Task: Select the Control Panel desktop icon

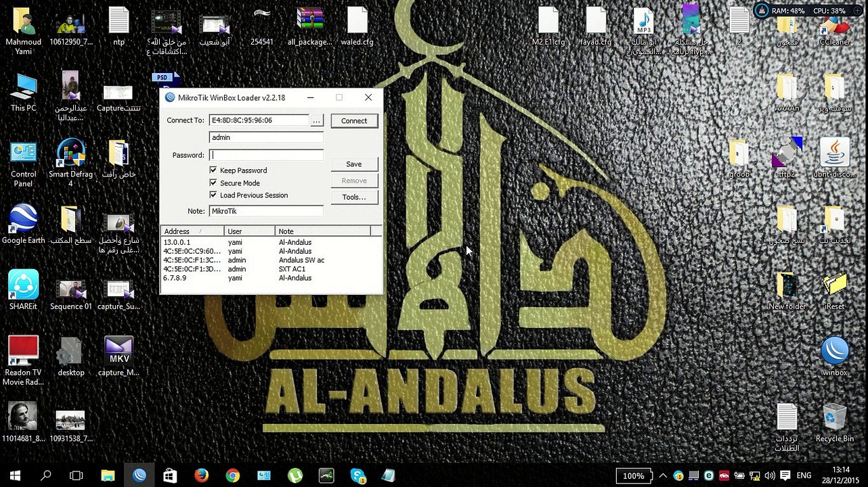Action: point(23,164)
